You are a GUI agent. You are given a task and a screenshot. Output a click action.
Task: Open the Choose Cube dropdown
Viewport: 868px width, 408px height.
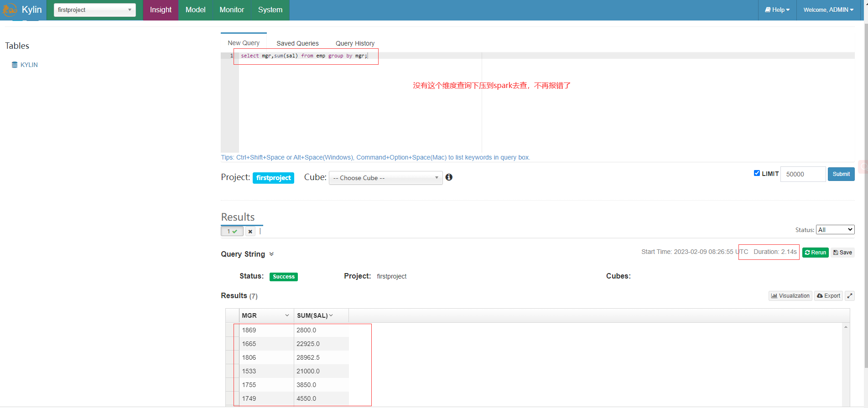(385, 178)
